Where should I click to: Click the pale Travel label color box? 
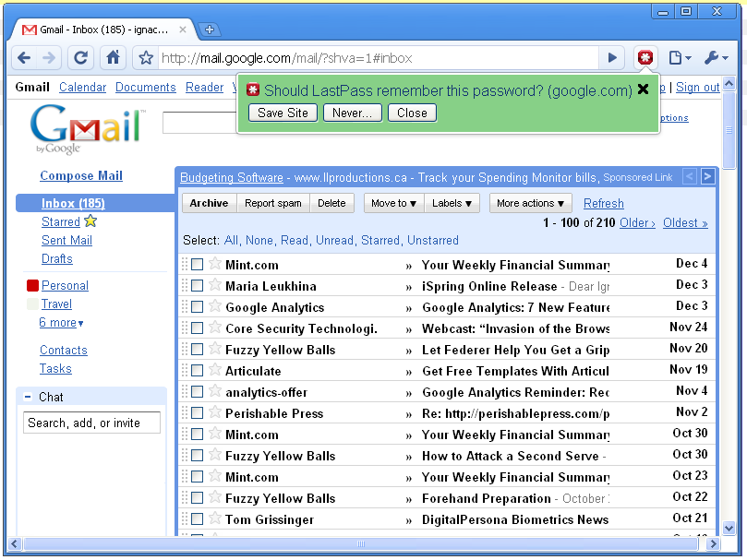coord(33,304)
